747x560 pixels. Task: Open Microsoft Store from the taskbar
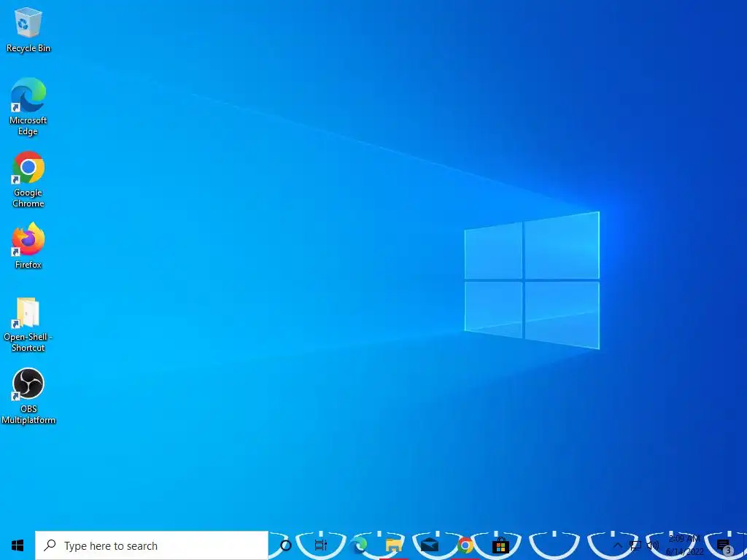coord(500,545)
